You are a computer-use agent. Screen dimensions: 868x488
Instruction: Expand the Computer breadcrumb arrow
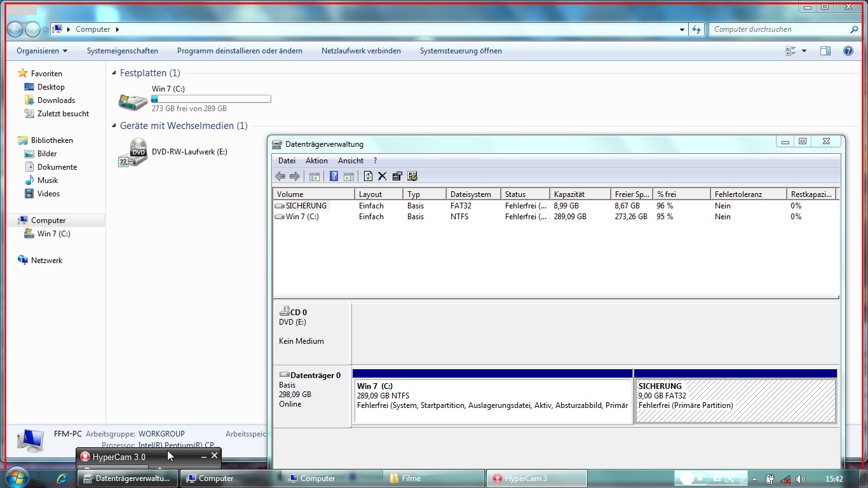pos(117,29)
